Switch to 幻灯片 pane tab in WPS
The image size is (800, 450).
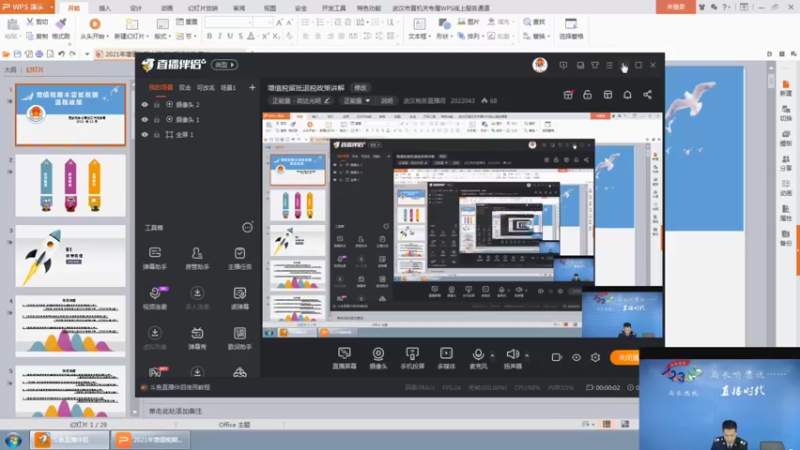coord(35,70)
